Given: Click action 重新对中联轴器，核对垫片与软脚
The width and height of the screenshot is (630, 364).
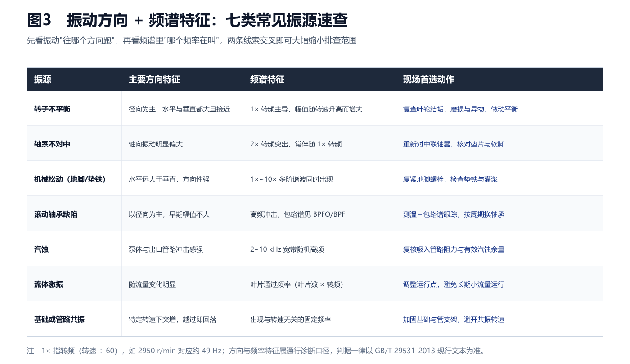Looking at the screenshot, I should click(454, 144).
